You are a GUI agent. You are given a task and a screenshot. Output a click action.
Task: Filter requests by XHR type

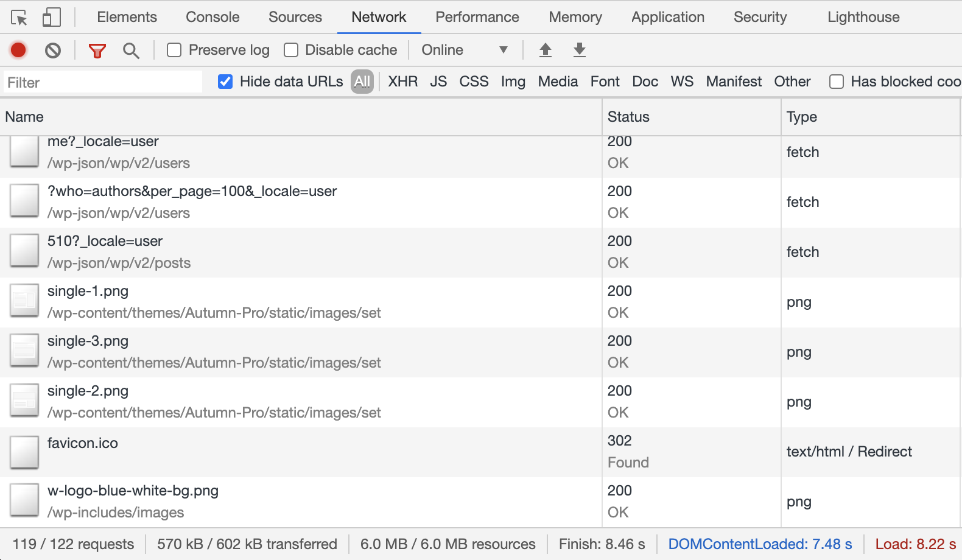(x=402, y=82)
